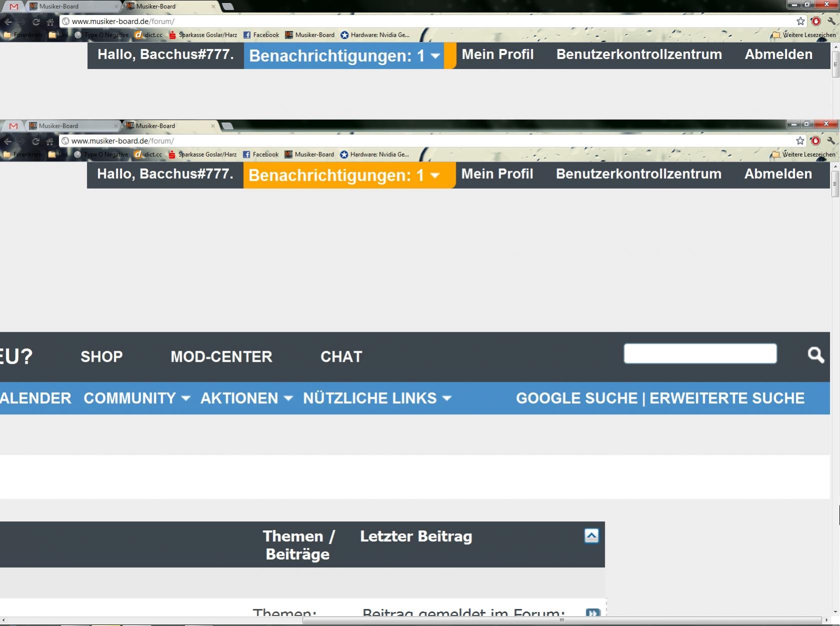
Task: Open Benutzerkontrollzentrum in the upper page
Action: [639, 55]
